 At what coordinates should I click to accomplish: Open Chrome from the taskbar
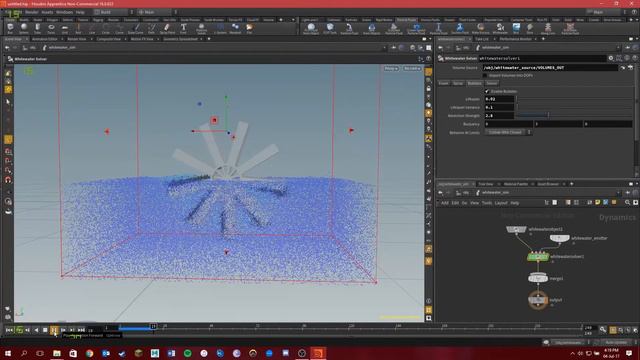point(89,353)
